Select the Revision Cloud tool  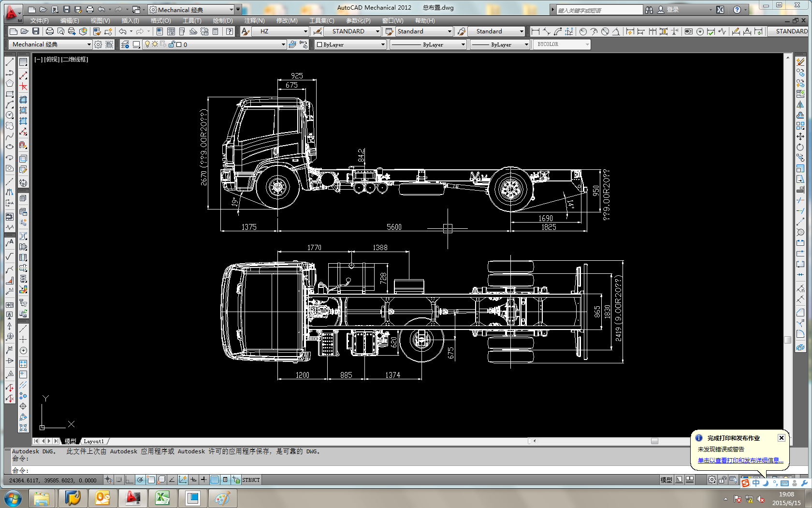(10, 126)
